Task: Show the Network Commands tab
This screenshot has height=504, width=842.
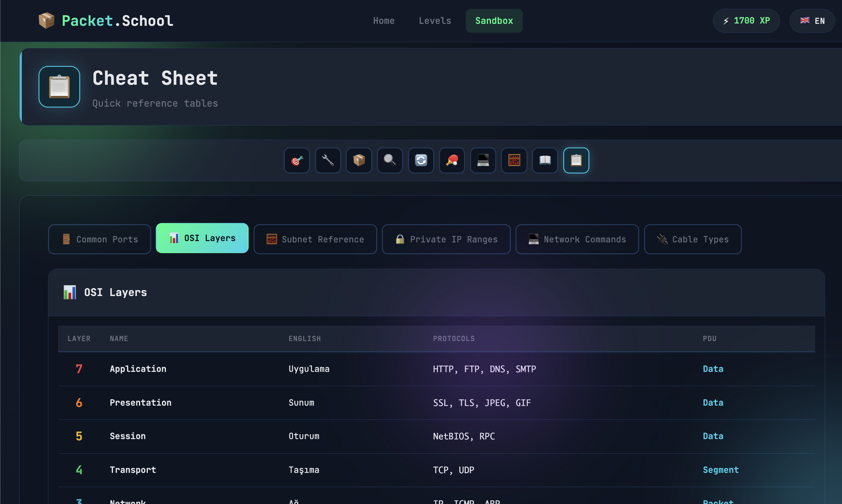Action: [577, 239]
